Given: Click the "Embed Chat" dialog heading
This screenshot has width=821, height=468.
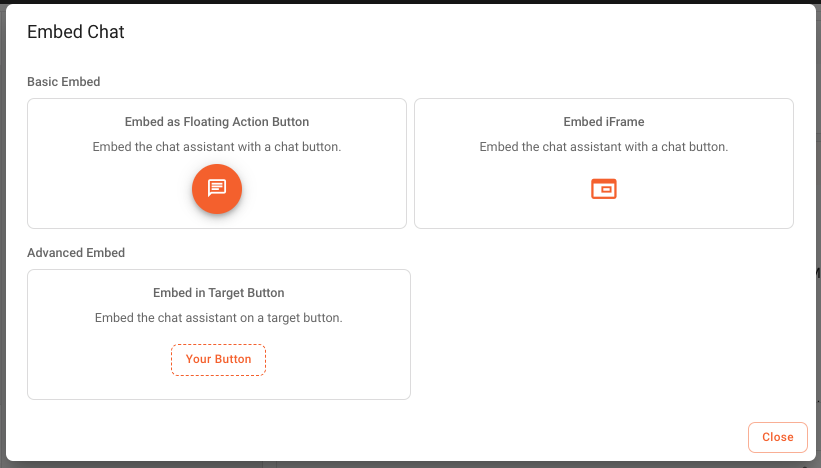Looking at the screenshot, I should (x=76, y=32).
